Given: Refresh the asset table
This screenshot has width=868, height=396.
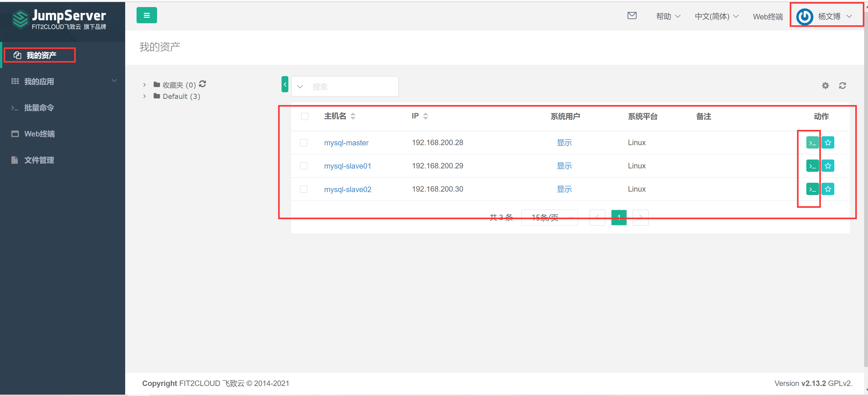Looking at the screenshot, I should pos(842,86).
